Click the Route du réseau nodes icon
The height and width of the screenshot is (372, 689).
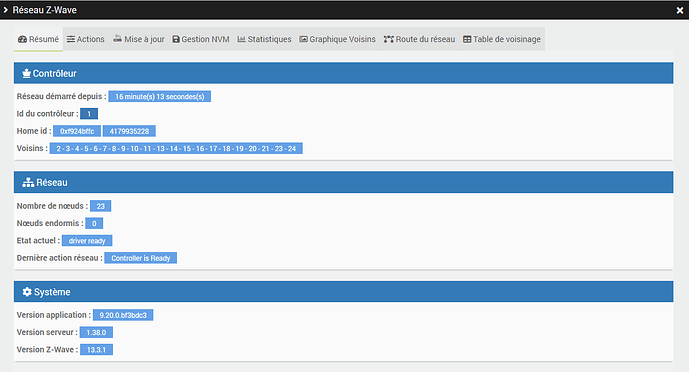click(x=388, y=39)
